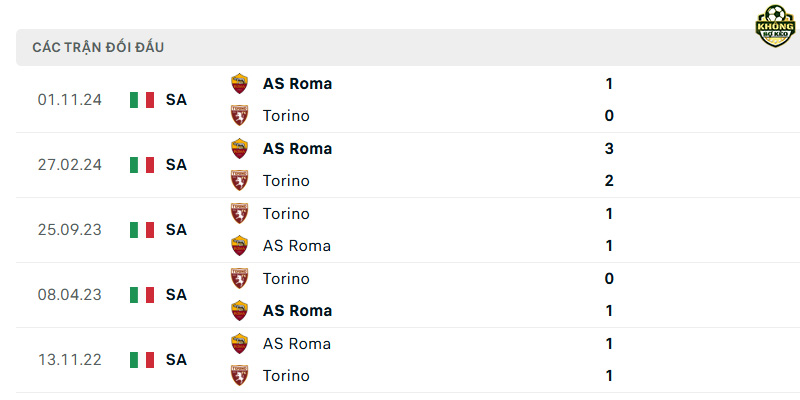The image size is (800, 400).
Task: Click Italy flag beside 13.11.22 date
Action: (x=142, y=360)
